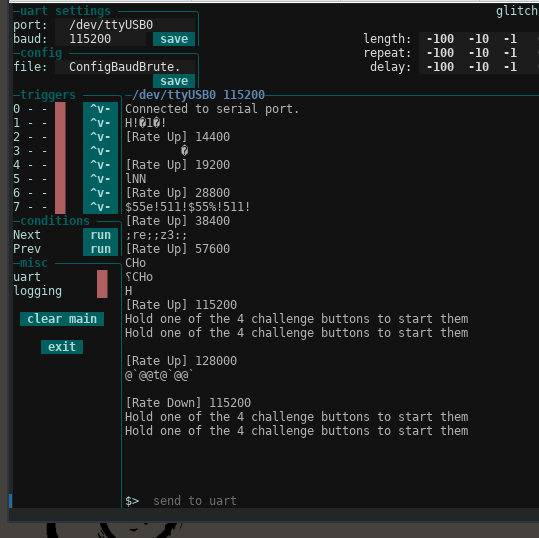Click the '/dev/ttyUSB0 115200' panel title
Screen dimensions: 539x538
pos(198,95)
